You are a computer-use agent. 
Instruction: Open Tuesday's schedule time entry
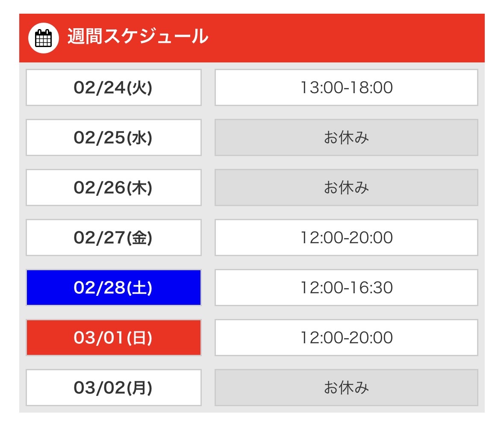click(346, 88)
